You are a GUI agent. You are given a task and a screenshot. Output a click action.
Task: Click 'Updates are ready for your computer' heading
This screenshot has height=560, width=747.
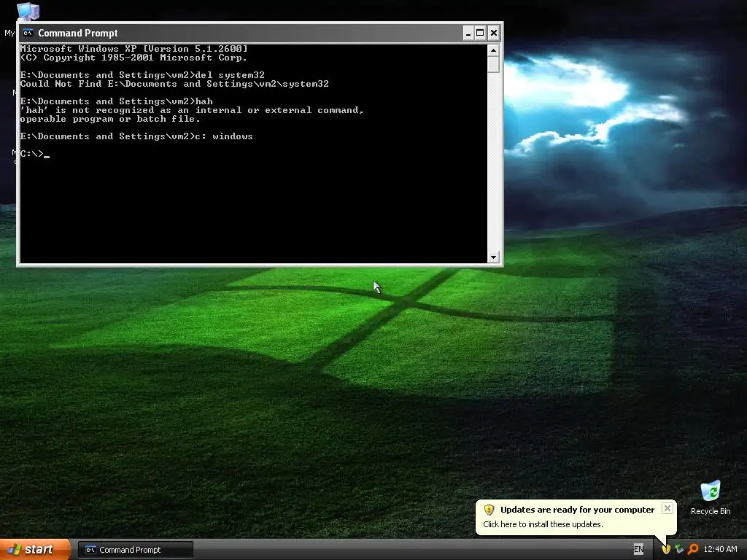(578, 510)
